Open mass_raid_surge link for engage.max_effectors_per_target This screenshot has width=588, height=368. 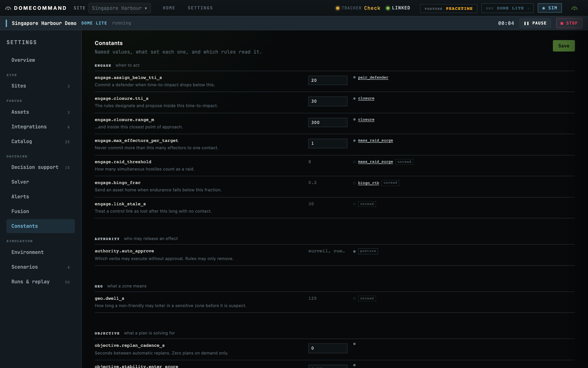coord(375,140)
